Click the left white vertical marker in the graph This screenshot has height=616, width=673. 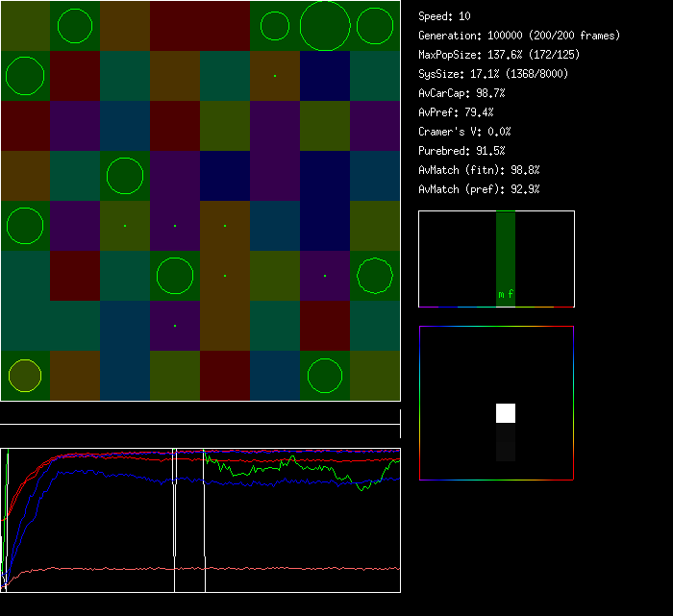coord(174,519)
